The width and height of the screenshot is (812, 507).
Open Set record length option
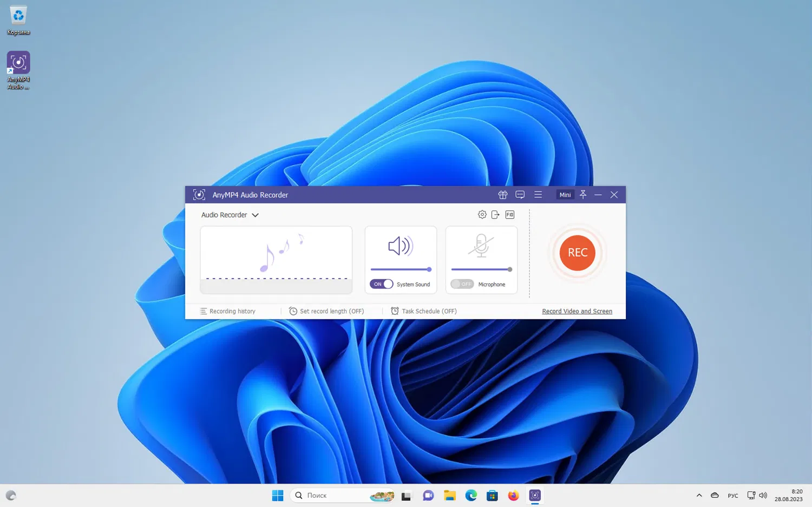pos(326,311)
